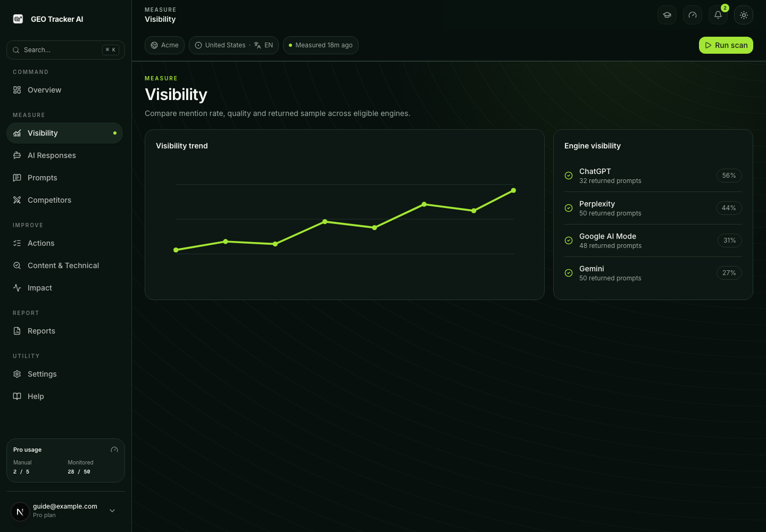Click the AI Responses robot icon

[x=17, y=155]
